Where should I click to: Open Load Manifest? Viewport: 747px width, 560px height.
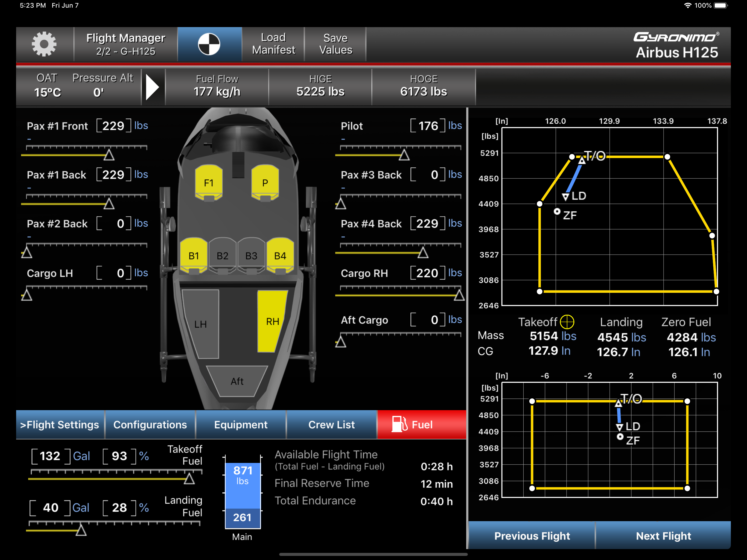[273, 44]
